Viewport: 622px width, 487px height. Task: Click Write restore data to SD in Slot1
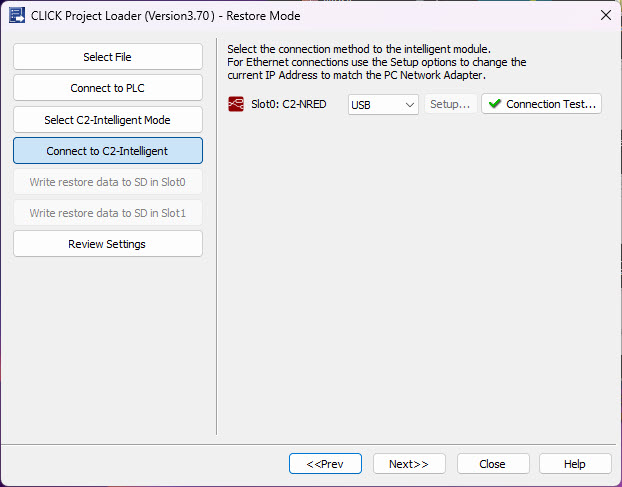pos(108,213)
